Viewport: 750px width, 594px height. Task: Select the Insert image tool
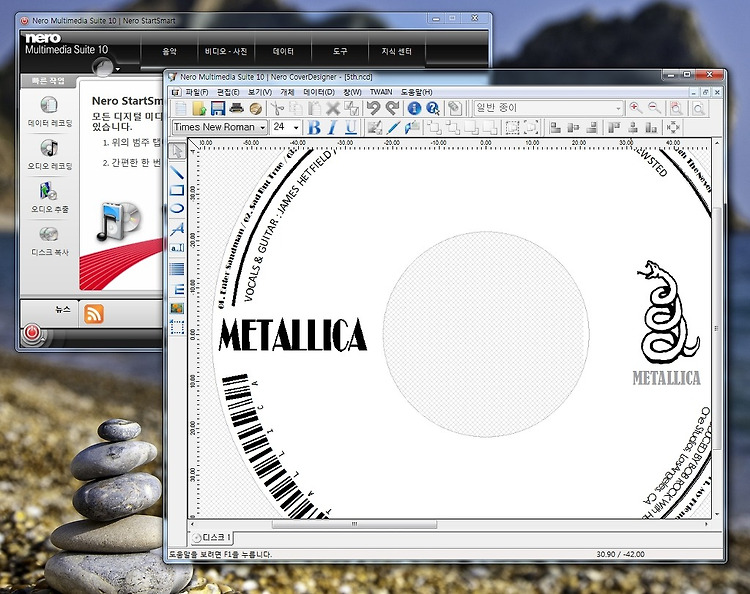[177, 308]
